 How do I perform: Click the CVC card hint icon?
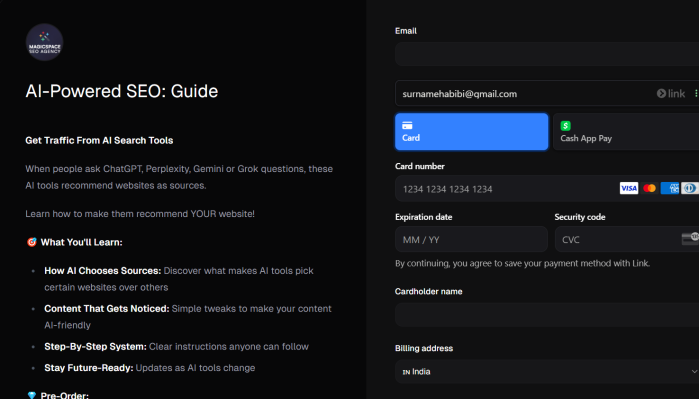(690, 239)
